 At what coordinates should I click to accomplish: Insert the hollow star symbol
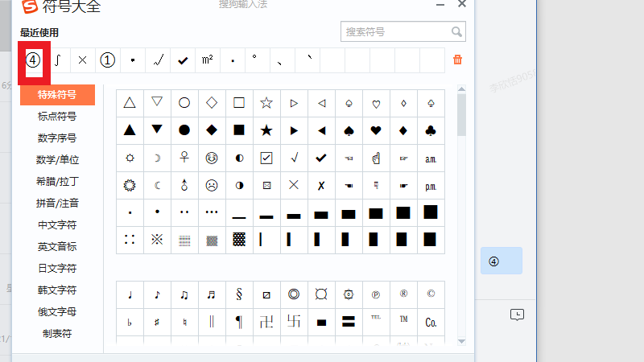click(266, 102)
